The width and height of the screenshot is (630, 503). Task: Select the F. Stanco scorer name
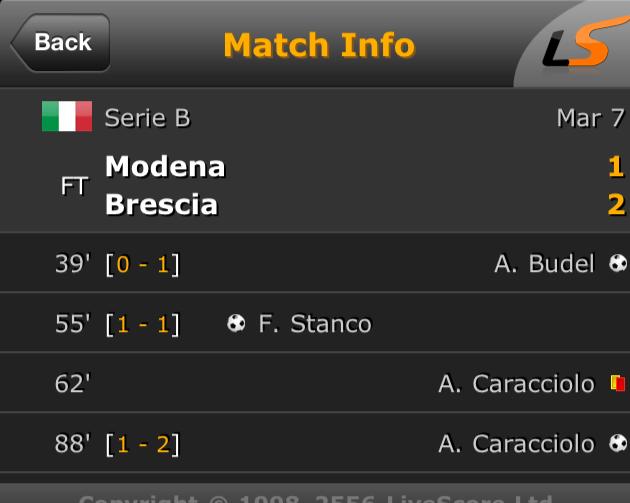click(x=314, y=324)
